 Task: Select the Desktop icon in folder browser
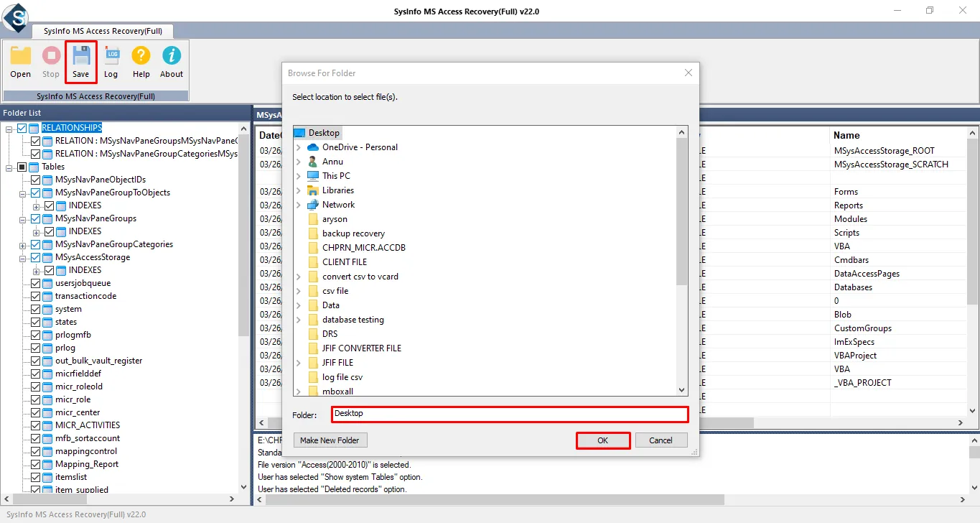point(299,133)
